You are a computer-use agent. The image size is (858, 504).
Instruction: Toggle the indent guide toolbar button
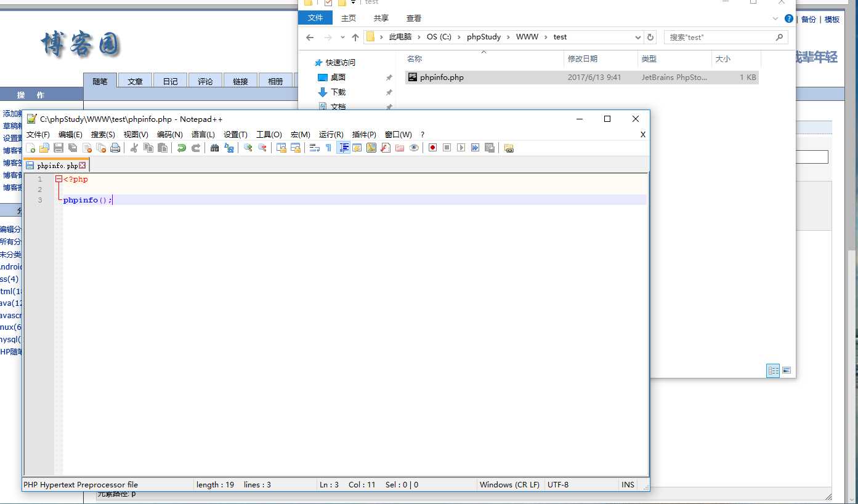[x=344, y=148]
